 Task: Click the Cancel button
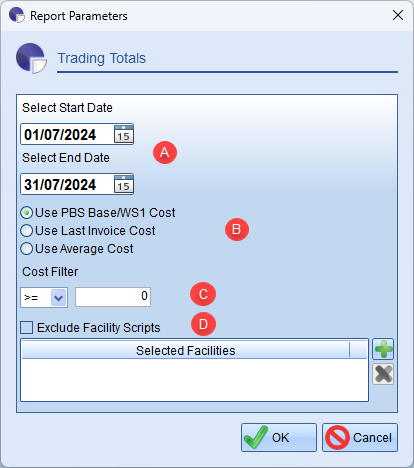[x=360, y=438]
